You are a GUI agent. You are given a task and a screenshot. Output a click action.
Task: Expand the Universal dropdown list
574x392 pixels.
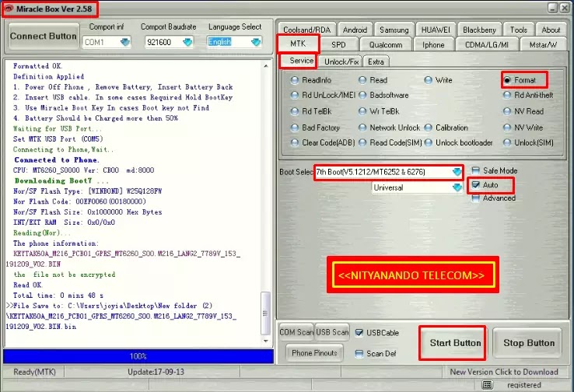(457, 187)
